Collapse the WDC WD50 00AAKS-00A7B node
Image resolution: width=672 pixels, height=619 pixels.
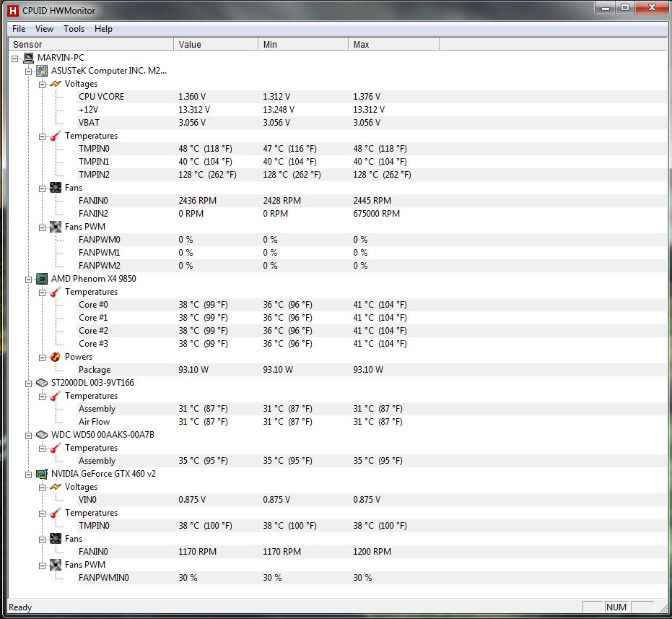coord(29,436)
